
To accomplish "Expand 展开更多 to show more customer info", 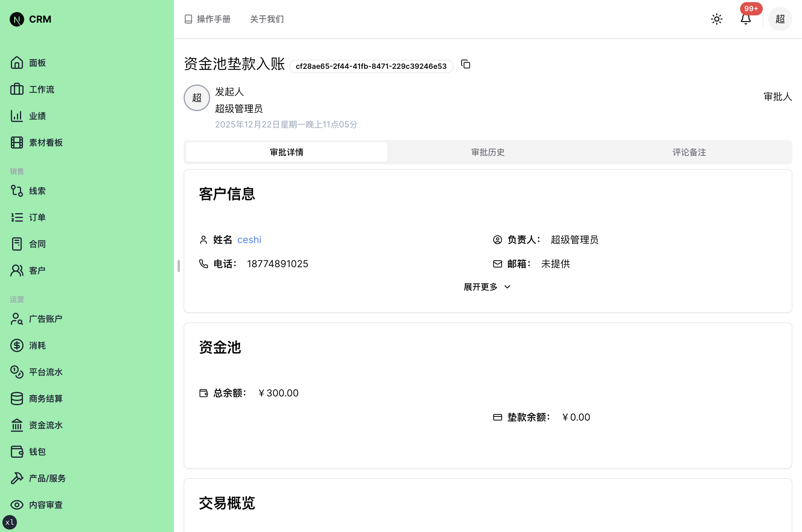I will pos(487,287).
